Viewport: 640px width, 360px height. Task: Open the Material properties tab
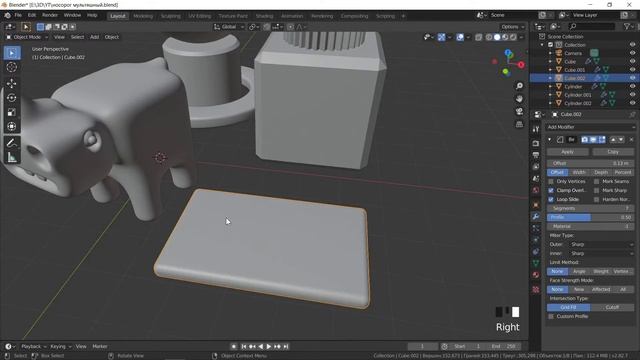pos(536,275)
